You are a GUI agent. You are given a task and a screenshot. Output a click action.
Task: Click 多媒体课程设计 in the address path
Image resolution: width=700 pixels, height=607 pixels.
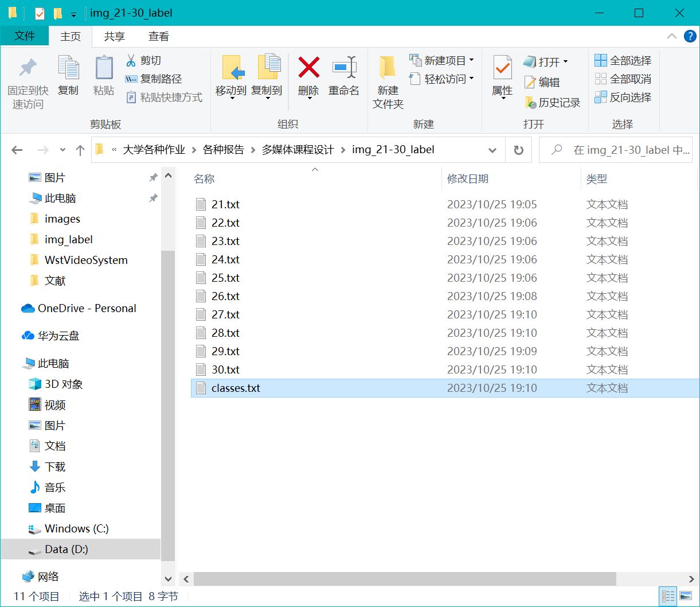(298, 150)
